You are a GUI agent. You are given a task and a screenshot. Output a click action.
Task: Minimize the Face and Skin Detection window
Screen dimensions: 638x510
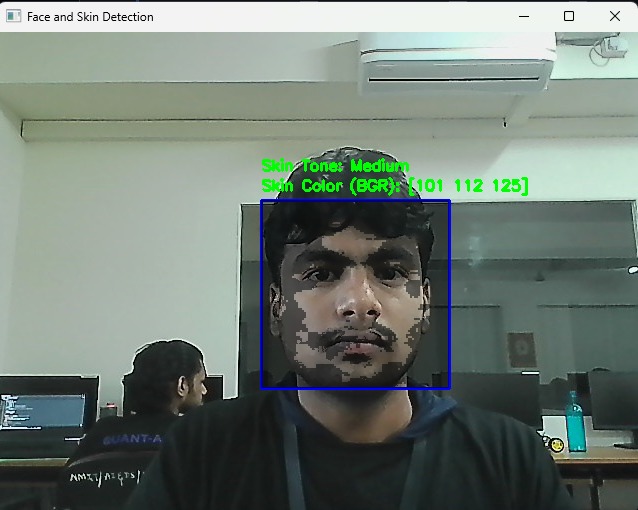click(524, 16)
